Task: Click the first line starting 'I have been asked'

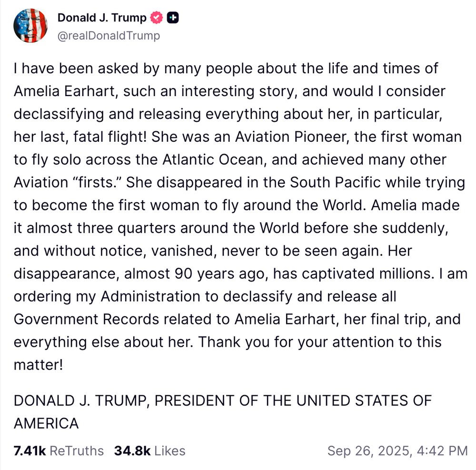Action: click(226, 68)
